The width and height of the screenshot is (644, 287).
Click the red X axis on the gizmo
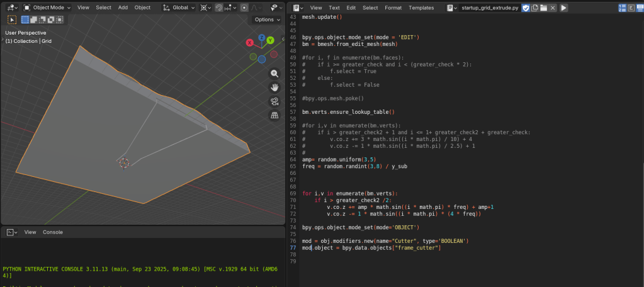pyautogui.click(x=250, y=43)
